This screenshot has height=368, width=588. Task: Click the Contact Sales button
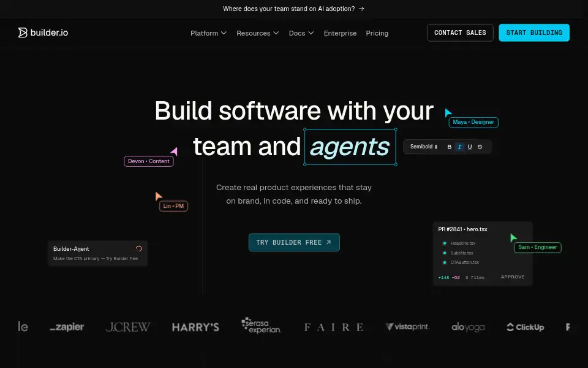click(x=460, y=33)
